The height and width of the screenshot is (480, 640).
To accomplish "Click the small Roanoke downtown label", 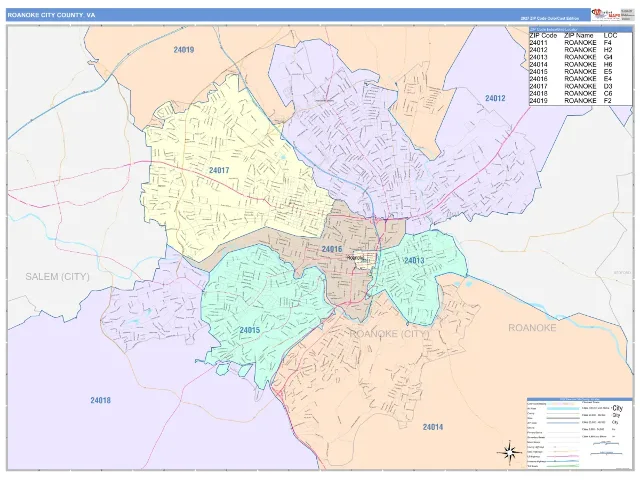I will tap(355, 258).
